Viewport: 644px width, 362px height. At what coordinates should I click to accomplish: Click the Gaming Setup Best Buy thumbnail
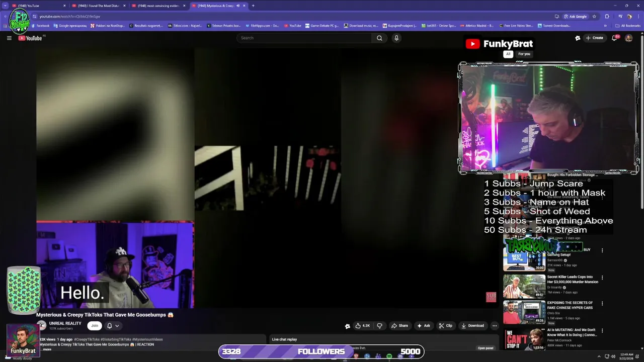coord(524,259)
